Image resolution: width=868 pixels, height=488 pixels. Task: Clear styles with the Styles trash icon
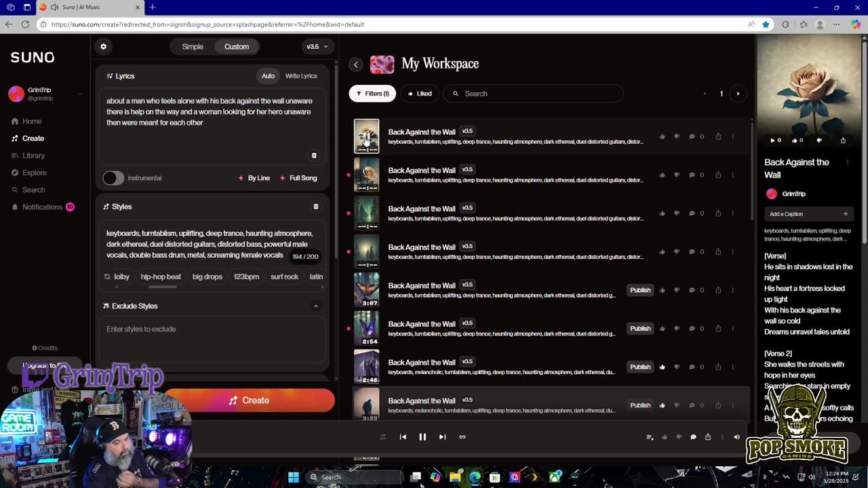pyautogui.click(x=315, y=207)
